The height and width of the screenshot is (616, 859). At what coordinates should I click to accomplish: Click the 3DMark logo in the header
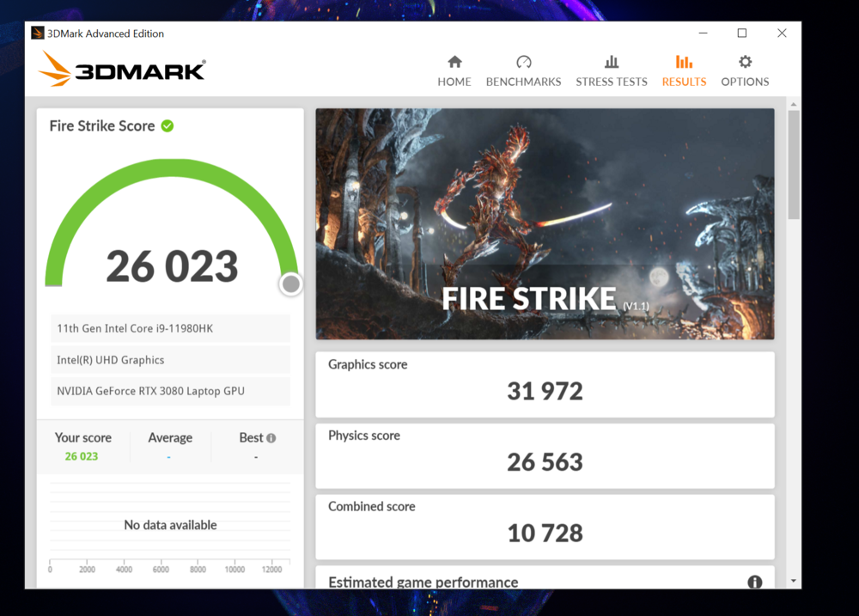point(121,70)
